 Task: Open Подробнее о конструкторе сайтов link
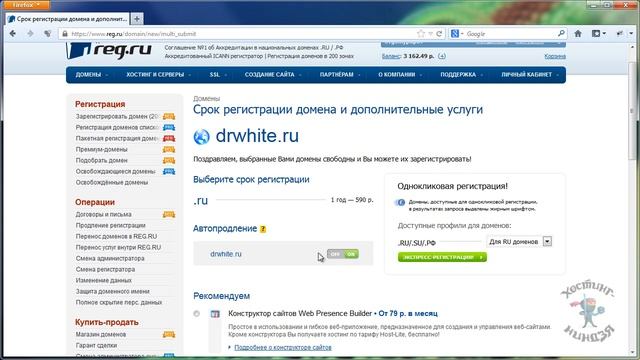click(x=282, y=348)
